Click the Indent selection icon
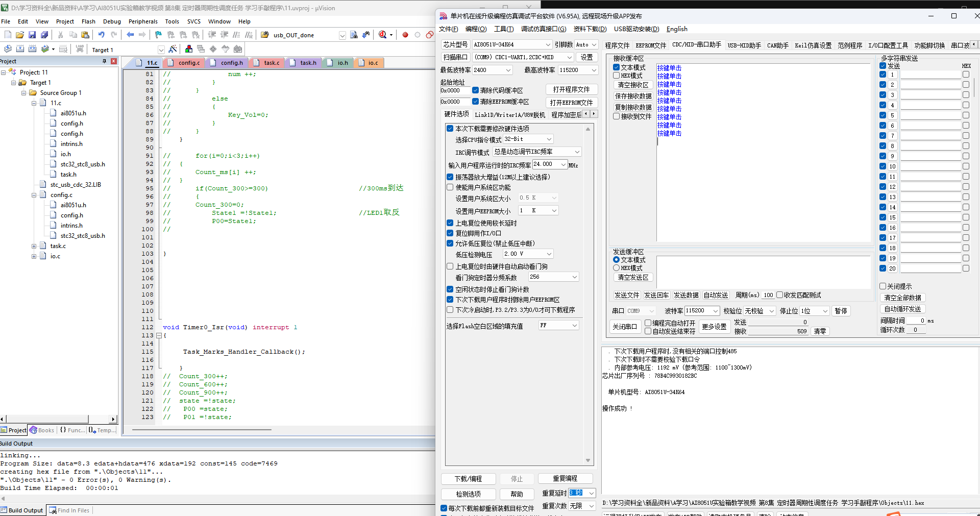 tap(212, 35)
